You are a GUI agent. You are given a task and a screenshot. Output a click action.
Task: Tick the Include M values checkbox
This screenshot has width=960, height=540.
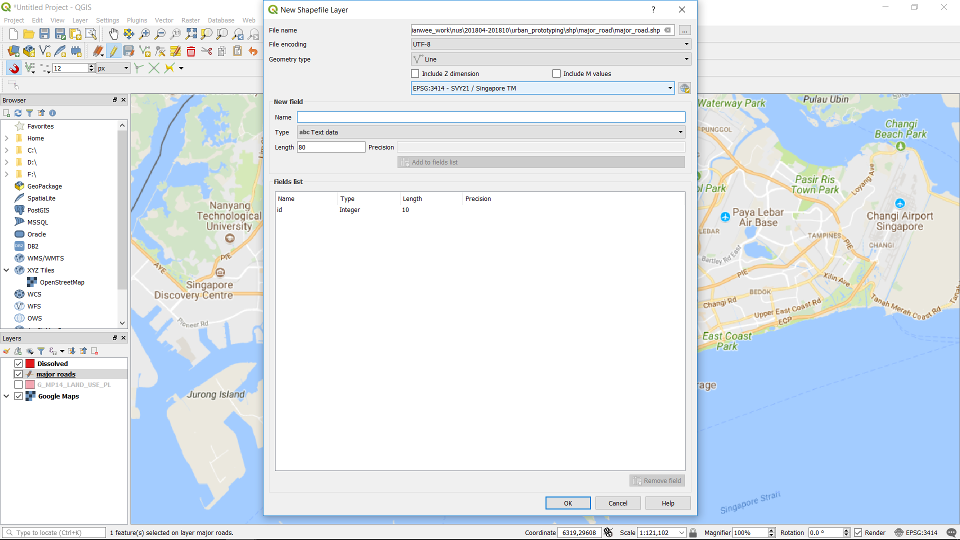(x=556, y=74)
